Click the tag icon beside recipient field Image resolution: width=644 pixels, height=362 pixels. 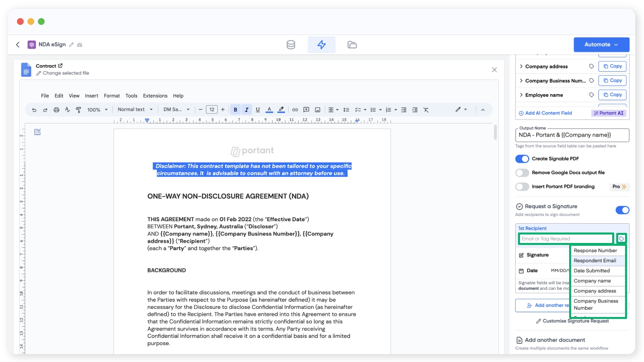[621, 239]
